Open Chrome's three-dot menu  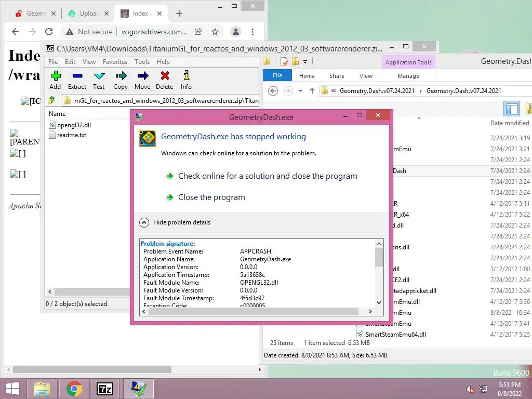click(x=252, y=32)
